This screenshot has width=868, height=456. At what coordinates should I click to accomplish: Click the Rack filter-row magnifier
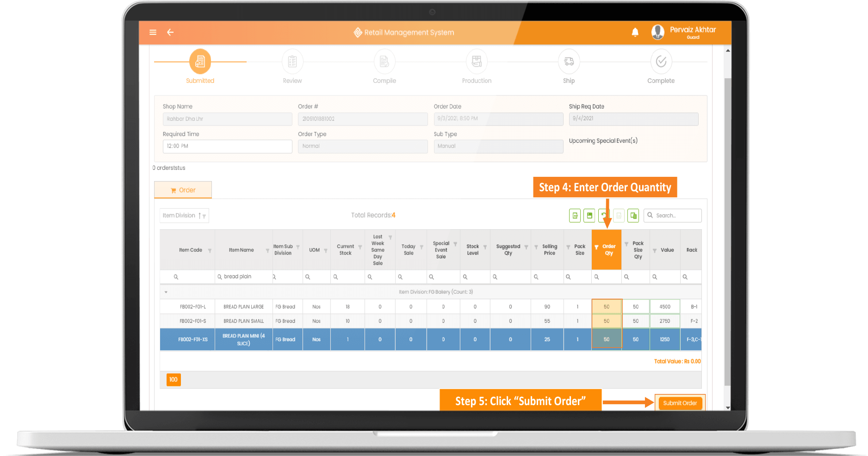point(685,277)
